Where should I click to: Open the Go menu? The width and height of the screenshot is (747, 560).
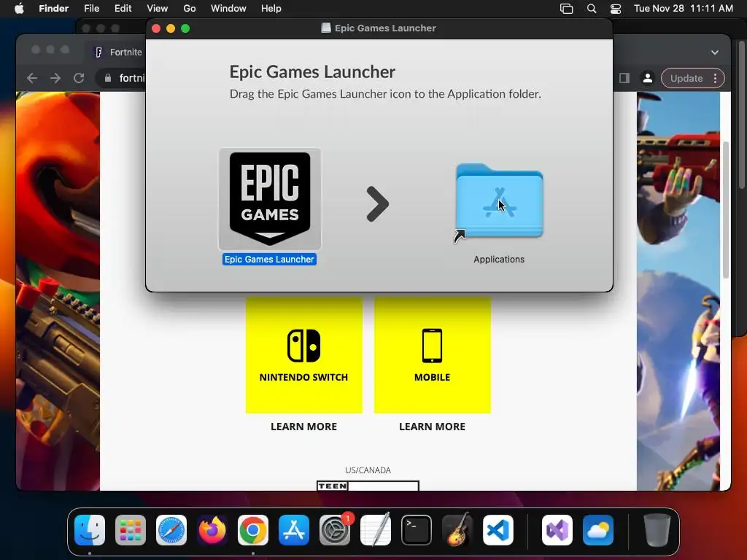[190, 9]
